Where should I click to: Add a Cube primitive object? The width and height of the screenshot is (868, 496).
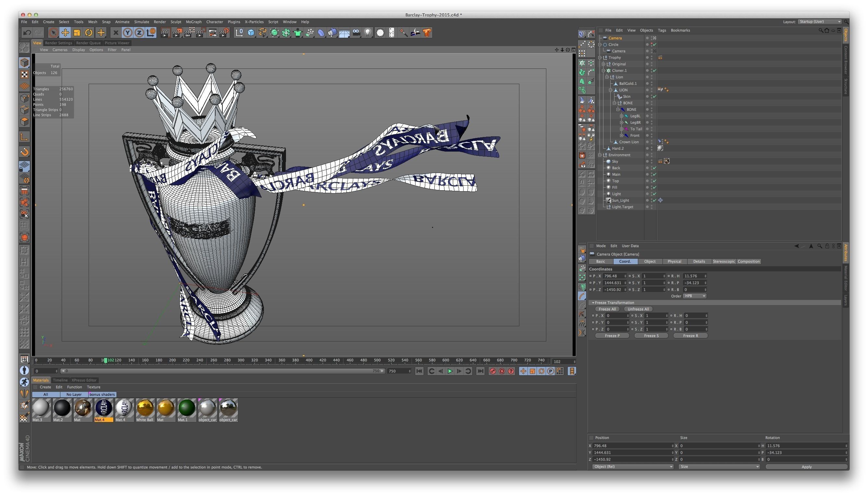[251, 33]
